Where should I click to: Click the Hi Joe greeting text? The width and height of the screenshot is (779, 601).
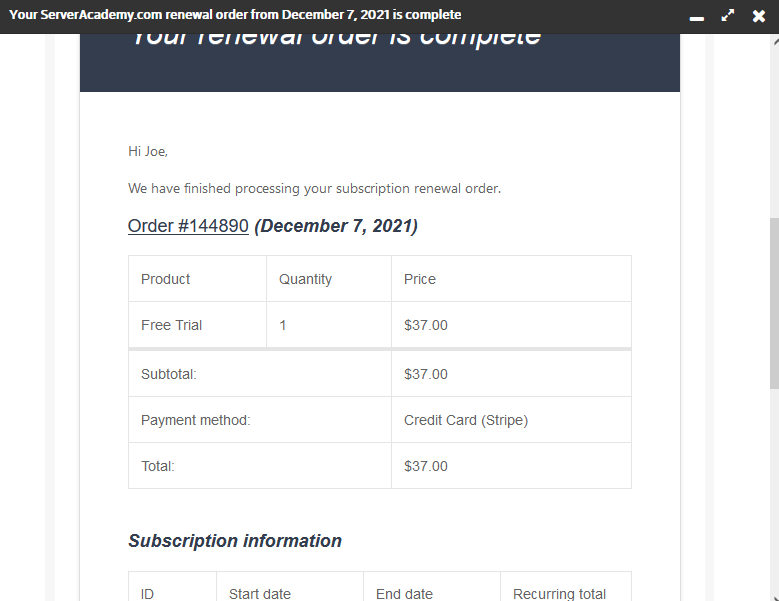click(148, 151)
